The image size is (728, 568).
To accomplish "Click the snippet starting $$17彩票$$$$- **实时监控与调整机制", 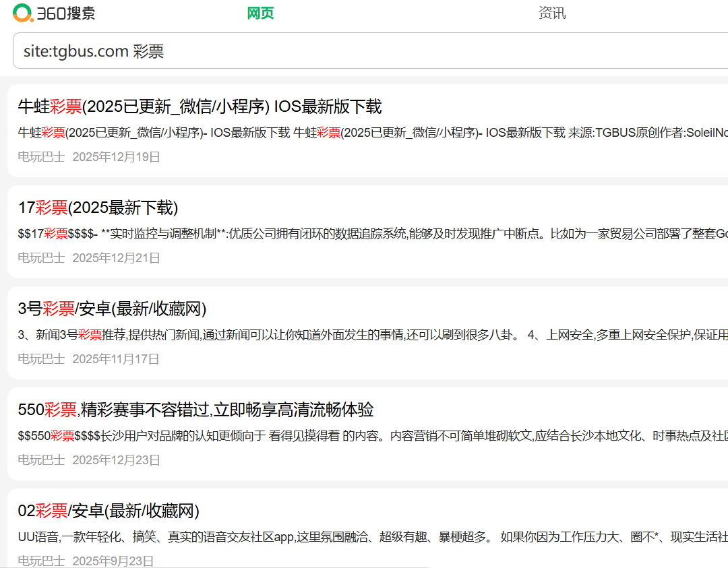I will click(373, 233).
